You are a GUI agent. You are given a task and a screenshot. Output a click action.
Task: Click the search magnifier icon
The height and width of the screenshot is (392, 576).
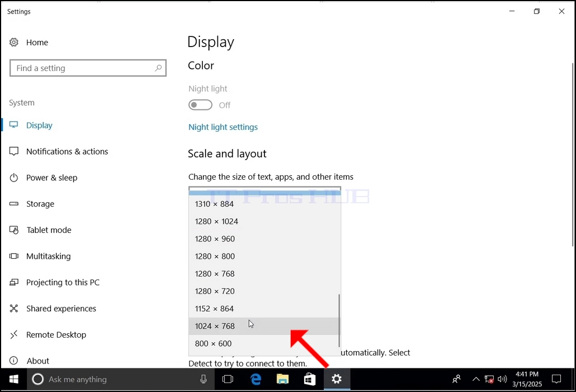(x=158, y=68)
